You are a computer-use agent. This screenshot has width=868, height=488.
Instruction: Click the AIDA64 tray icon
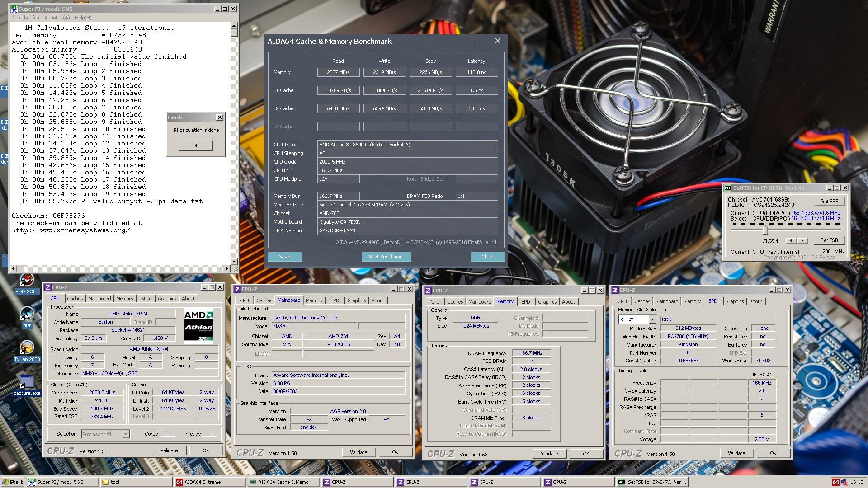(x=835, y=482)
